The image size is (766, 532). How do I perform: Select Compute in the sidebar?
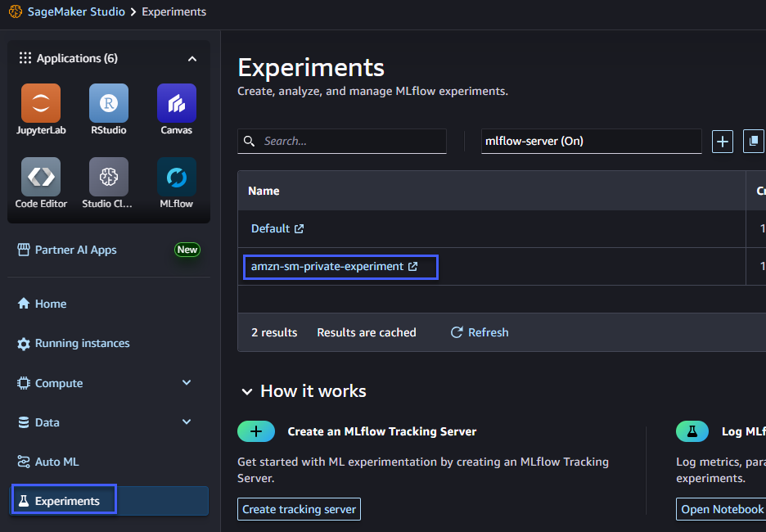click(x=59, y=383)
